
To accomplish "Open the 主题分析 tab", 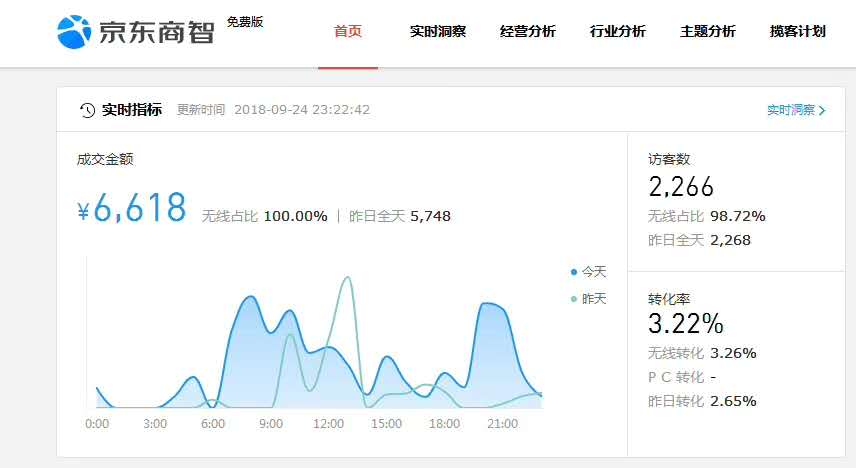I will point(708,31).
